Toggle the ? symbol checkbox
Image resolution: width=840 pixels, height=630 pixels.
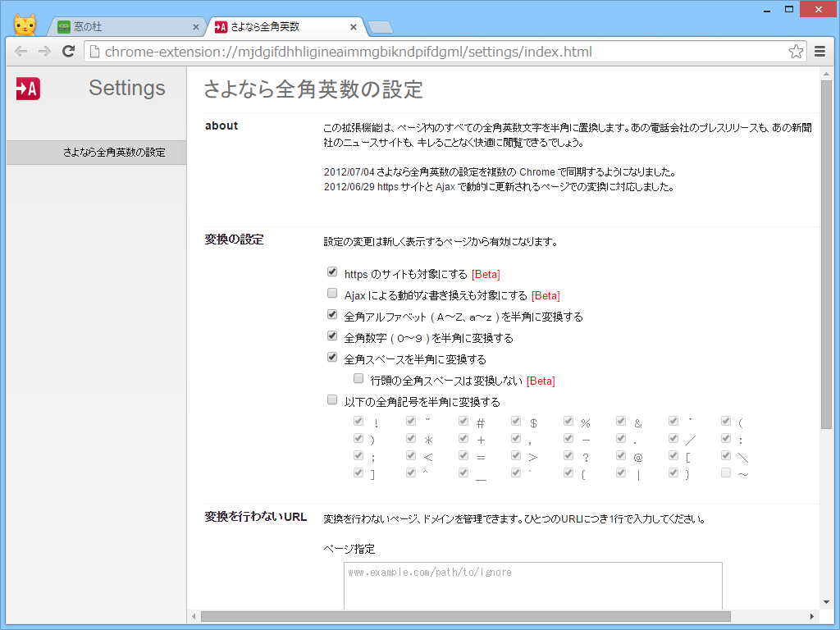(x=568, y=455)
